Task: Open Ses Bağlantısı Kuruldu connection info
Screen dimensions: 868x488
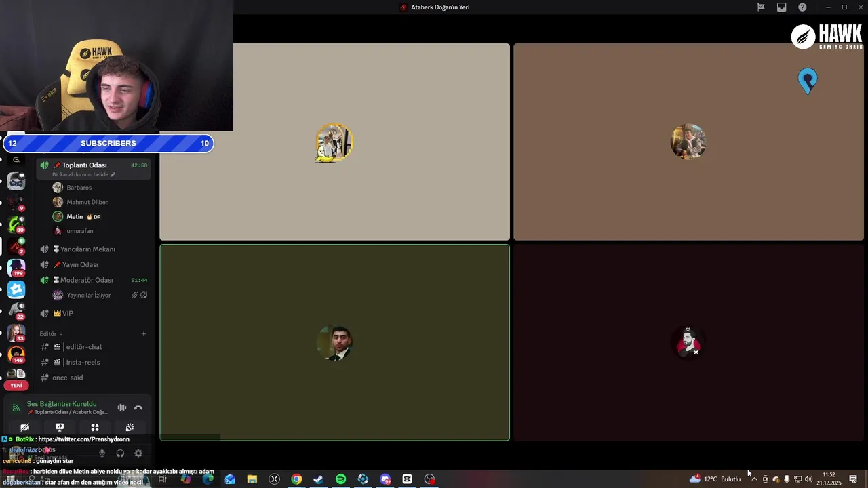Action: (x=62, y=404)
